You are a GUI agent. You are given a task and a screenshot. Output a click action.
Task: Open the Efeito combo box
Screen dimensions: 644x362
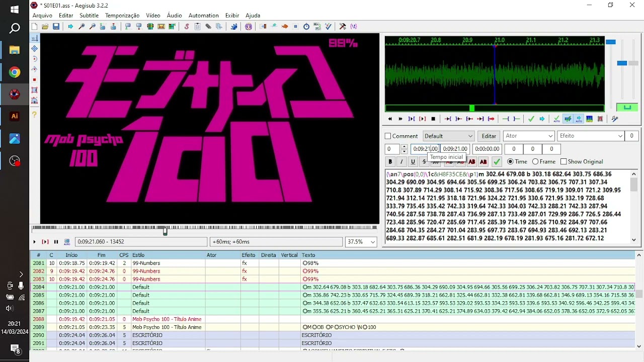[x=591, y=136]
